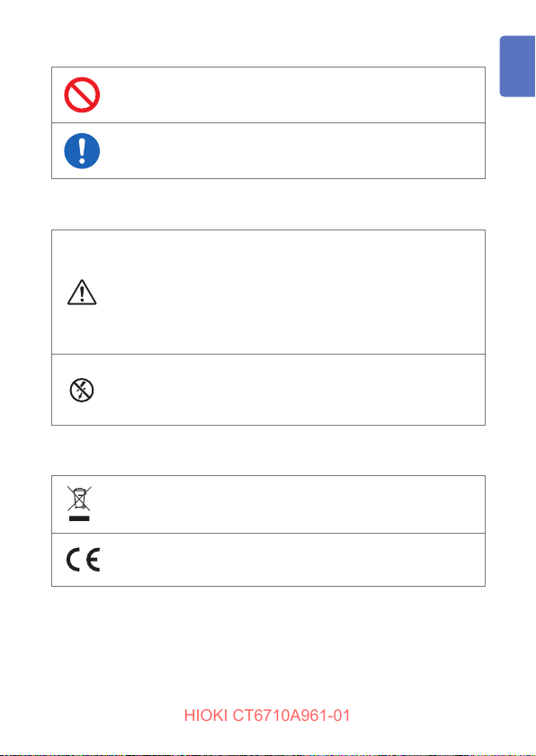
Task: Click the red prohibition circle symbol
Action: pos(82,94)
